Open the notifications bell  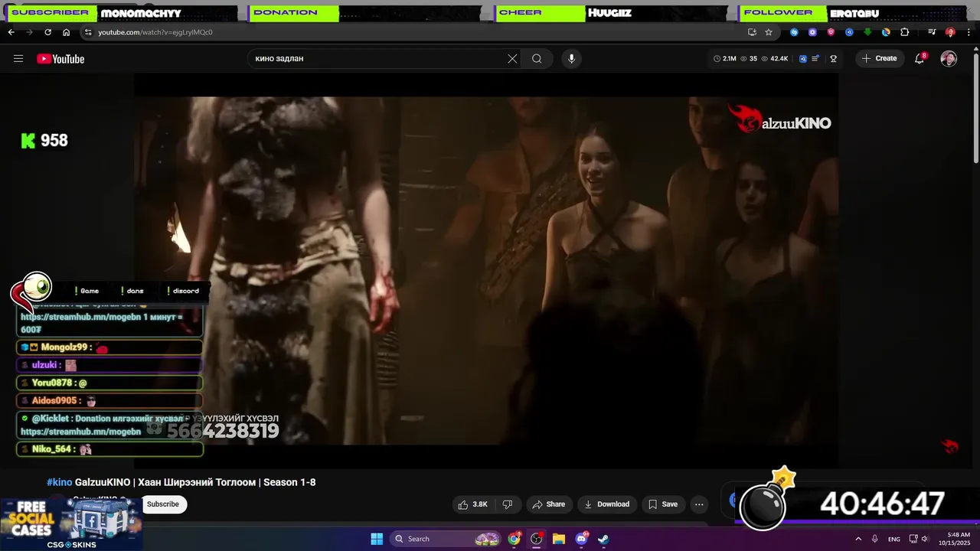point(920,58)
